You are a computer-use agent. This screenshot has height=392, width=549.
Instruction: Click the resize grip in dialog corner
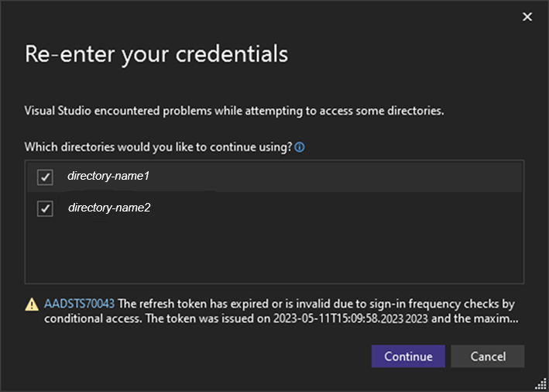[x=540, y=383]
